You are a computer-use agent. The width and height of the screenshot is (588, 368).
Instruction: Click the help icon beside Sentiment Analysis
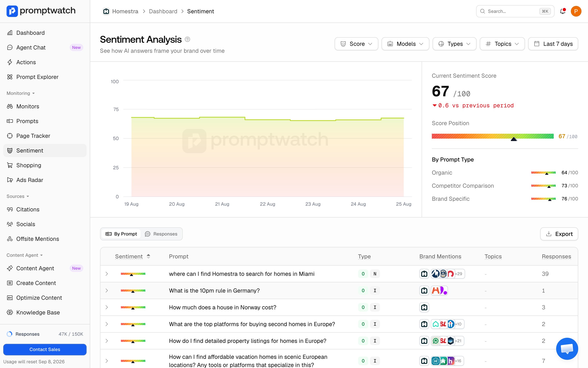[x=187, y=39]
